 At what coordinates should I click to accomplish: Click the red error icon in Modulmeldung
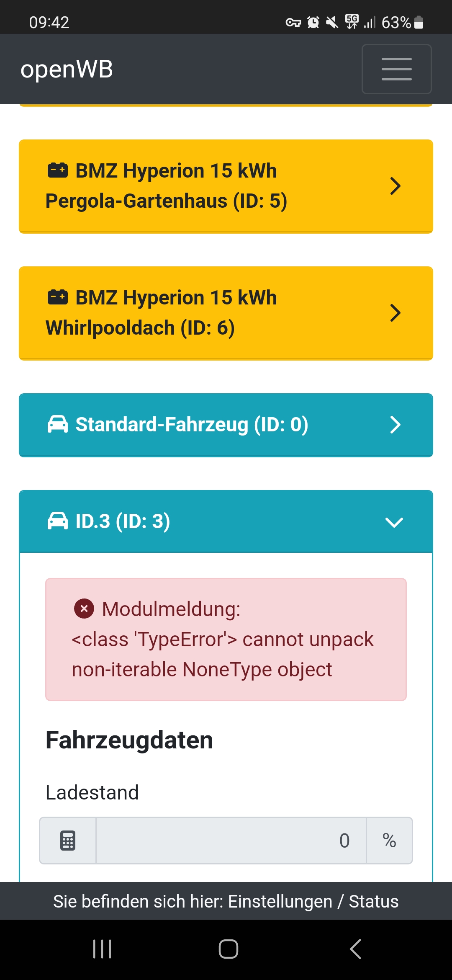pyautogui.click(x=84, y=609)
